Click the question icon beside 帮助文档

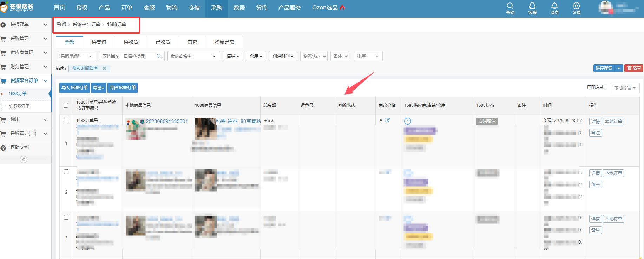coord(3,148)
